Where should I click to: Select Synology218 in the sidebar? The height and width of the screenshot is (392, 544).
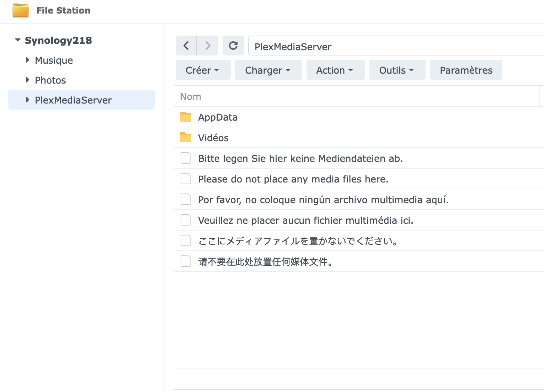(58, 41)
